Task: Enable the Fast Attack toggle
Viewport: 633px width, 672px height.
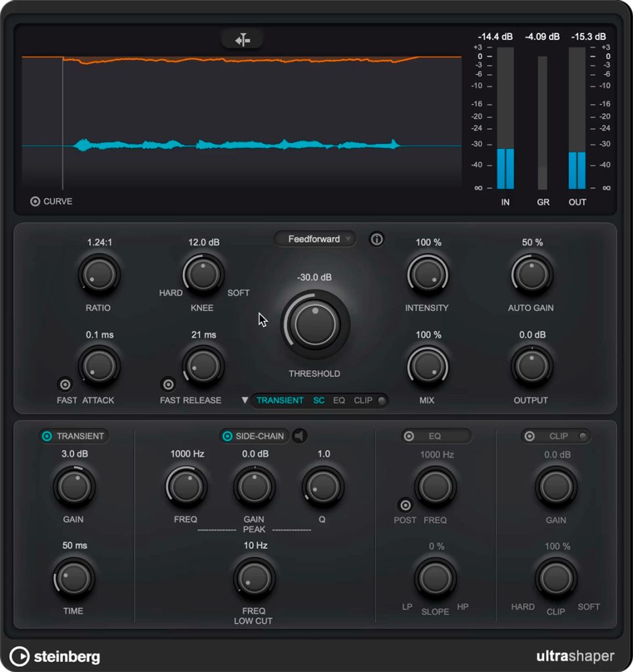Action: [64, 385]
